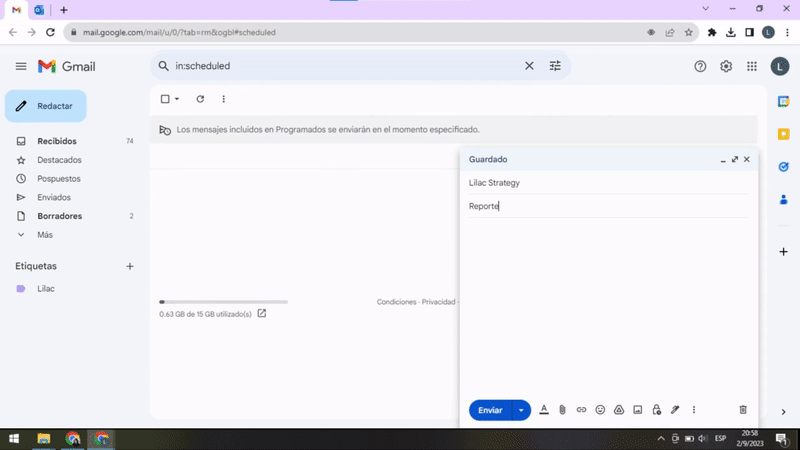Image resolution: width=800 pixels, height=450 pixels.
Task: Open the list toolbar more options
Action: 223,99
